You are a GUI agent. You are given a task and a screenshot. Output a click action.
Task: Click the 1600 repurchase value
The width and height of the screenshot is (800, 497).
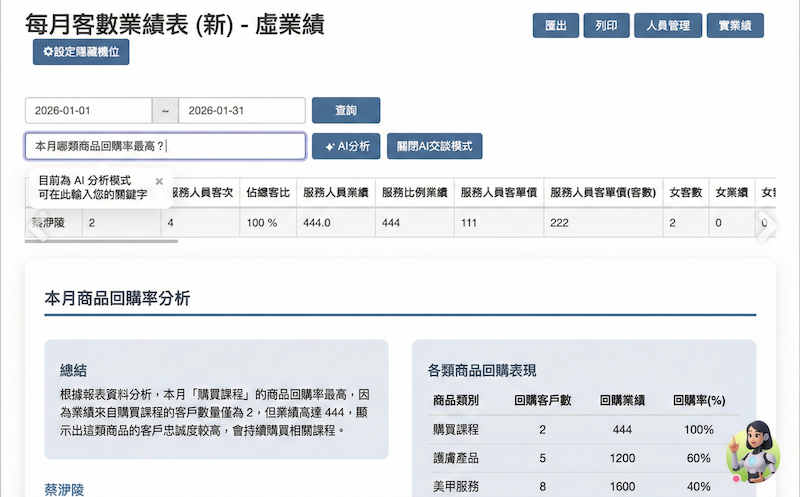pos(622,487)
